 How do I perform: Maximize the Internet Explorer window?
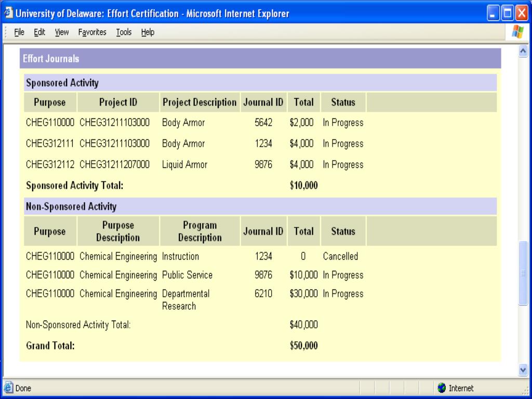click(508, 13)
